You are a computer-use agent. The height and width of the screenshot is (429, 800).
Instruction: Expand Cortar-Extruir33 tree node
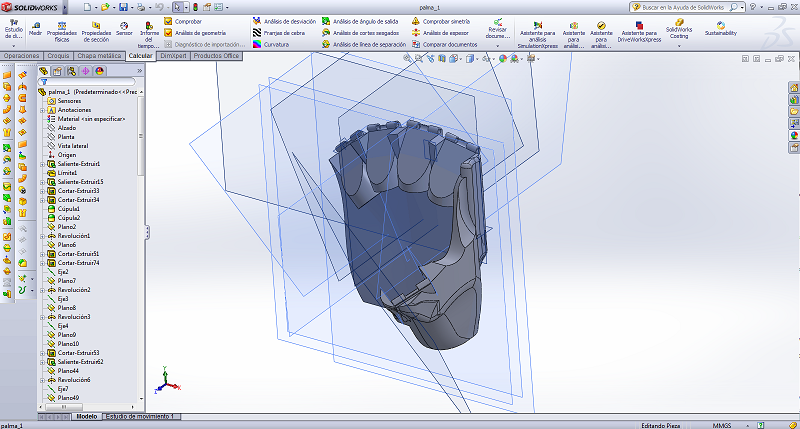click(x=42, y=191)
